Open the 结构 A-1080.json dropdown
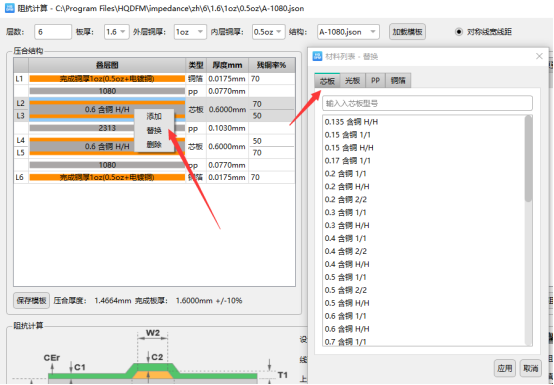 click(x=348, y=32)
